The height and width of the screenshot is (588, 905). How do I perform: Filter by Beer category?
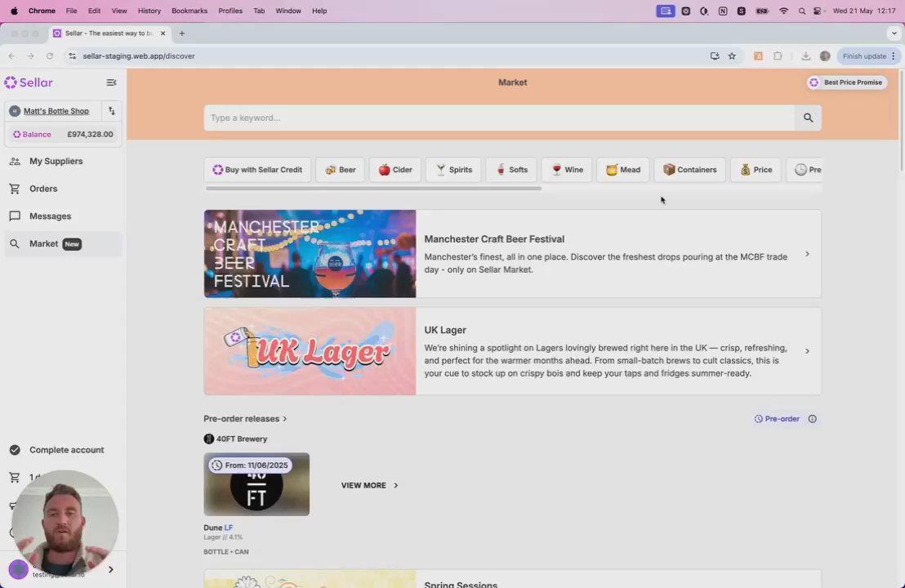point(340,170)
